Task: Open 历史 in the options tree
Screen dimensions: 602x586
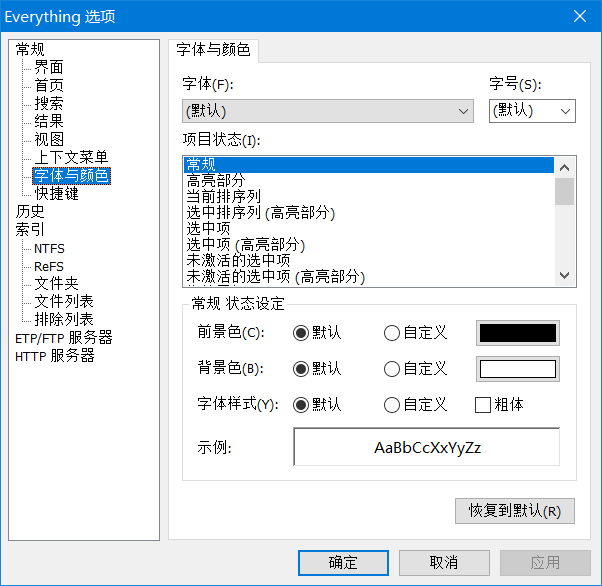Action: point(30,212)
